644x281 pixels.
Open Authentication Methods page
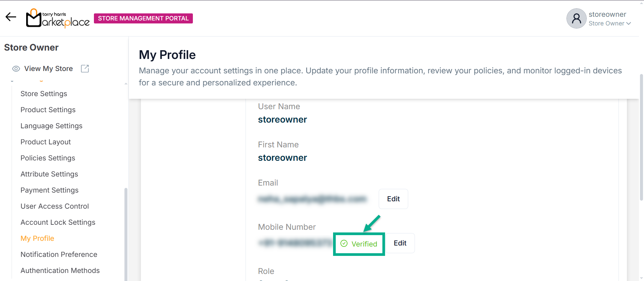click(60, 271)
